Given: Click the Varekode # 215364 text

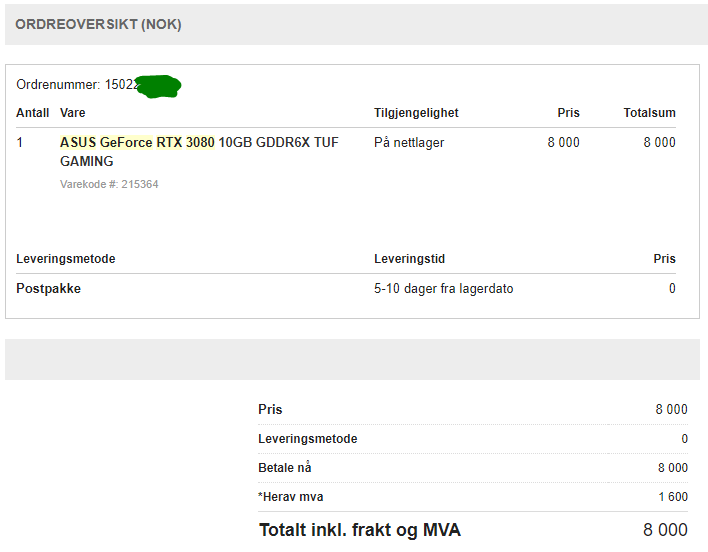Looking at the screenshot, I should tap(109, 184).
